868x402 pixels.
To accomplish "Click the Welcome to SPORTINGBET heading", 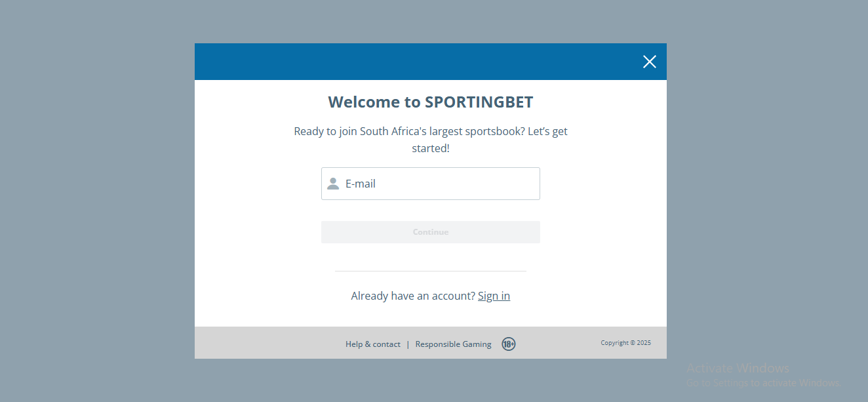I will (x=431, y=102).
